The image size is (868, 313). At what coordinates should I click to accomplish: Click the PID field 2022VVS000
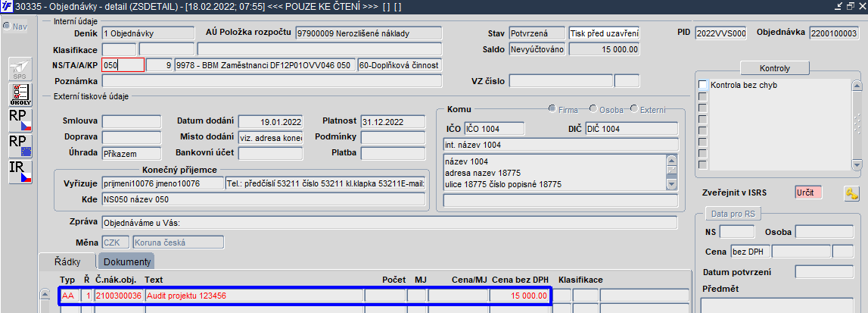tap(721, 33)
